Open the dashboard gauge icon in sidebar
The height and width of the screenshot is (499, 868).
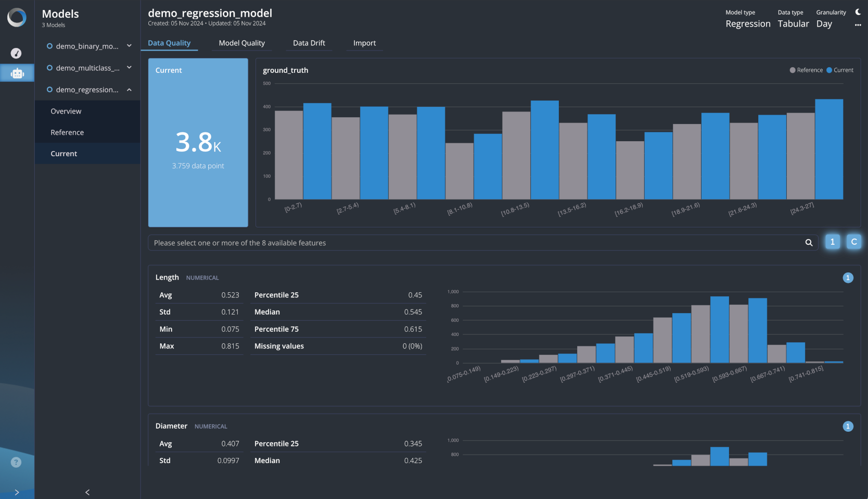(x=16, y=53)
